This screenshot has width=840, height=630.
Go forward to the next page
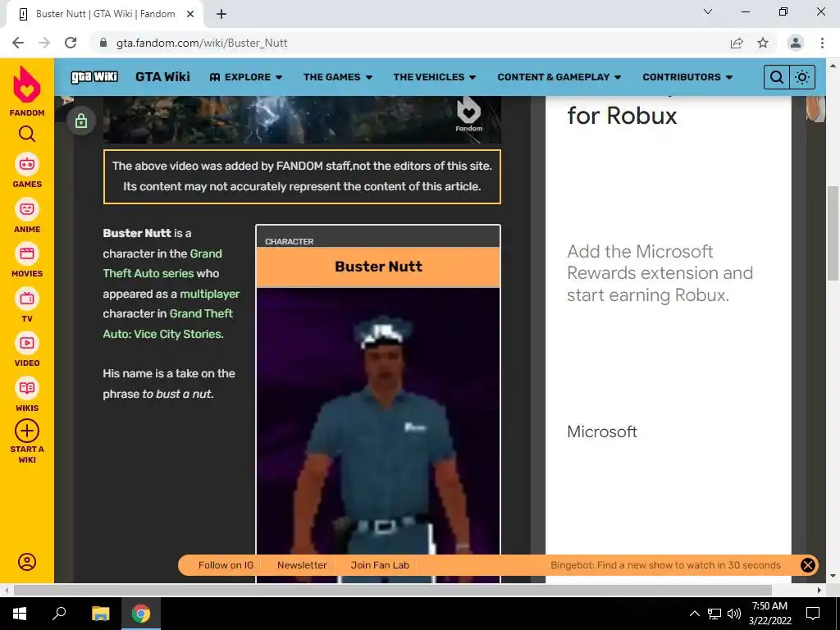click(x=44, y=43)
